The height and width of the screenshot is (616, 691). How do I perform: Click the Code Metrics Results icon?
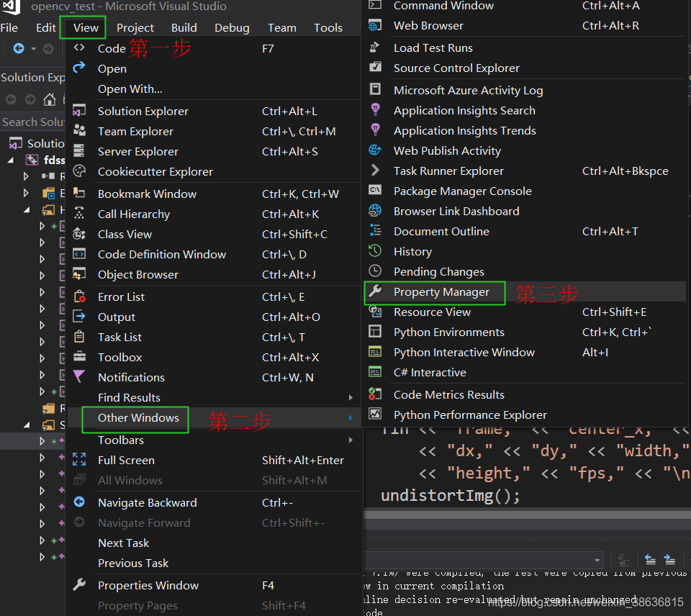[x=375, y=394]
